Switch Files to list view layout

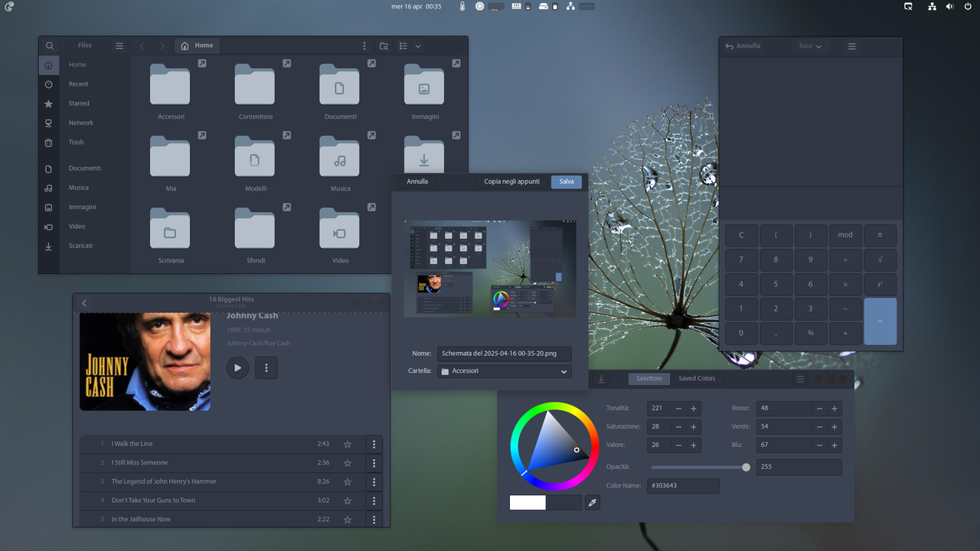click(x=403, y=46)
